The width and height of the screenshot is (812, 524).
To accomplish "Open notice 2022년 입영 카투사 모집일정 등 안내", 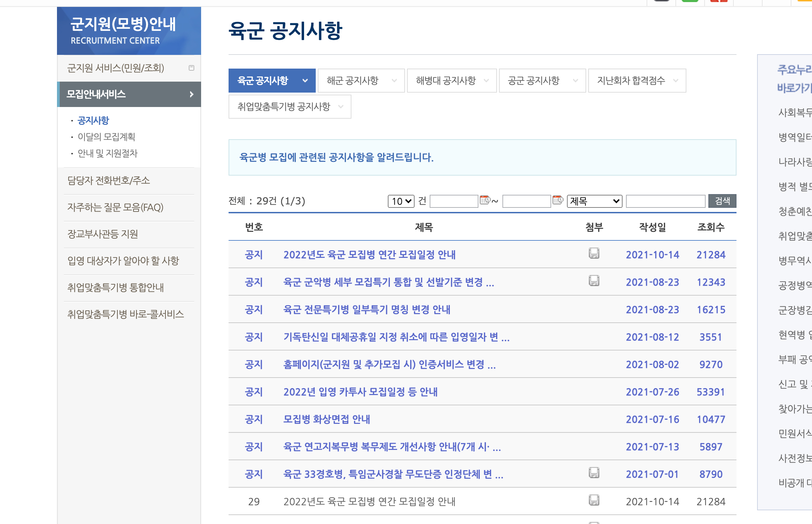I will click(360, 392).
